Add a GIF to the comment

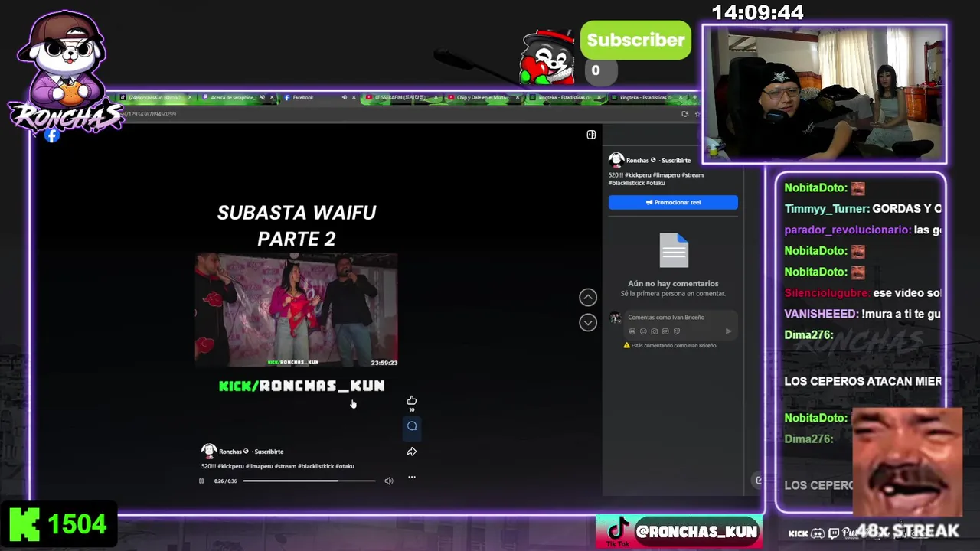point(665,331)
